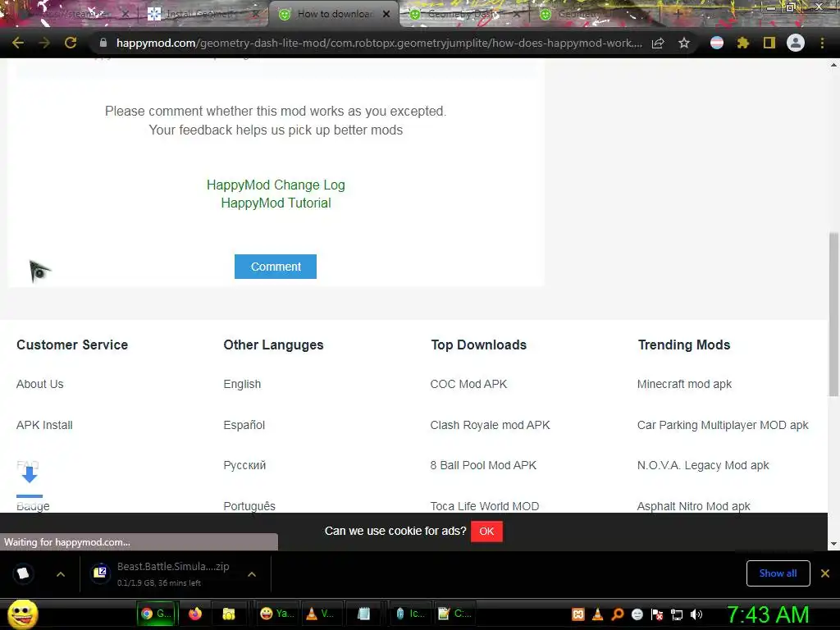Viewport: 840px width, 630px height.
Task: Reload the happymod page
Action: [71, 43]
